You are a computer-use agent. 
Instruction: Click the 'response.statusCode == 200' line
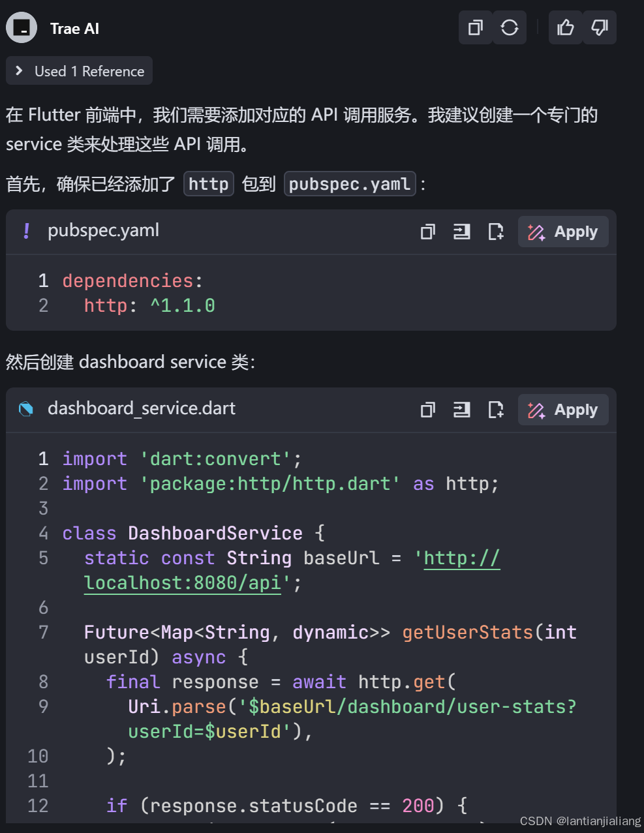tap(287, 806)
